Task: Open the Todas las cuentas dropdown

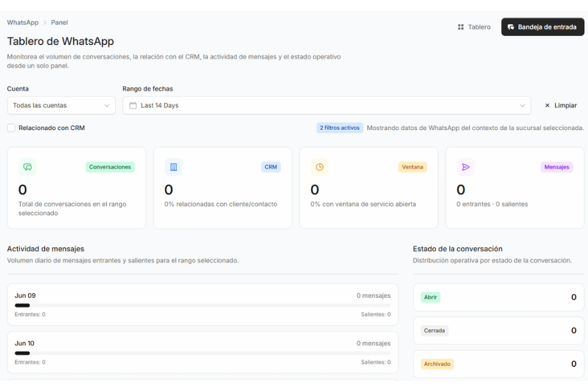Action: 61,105
